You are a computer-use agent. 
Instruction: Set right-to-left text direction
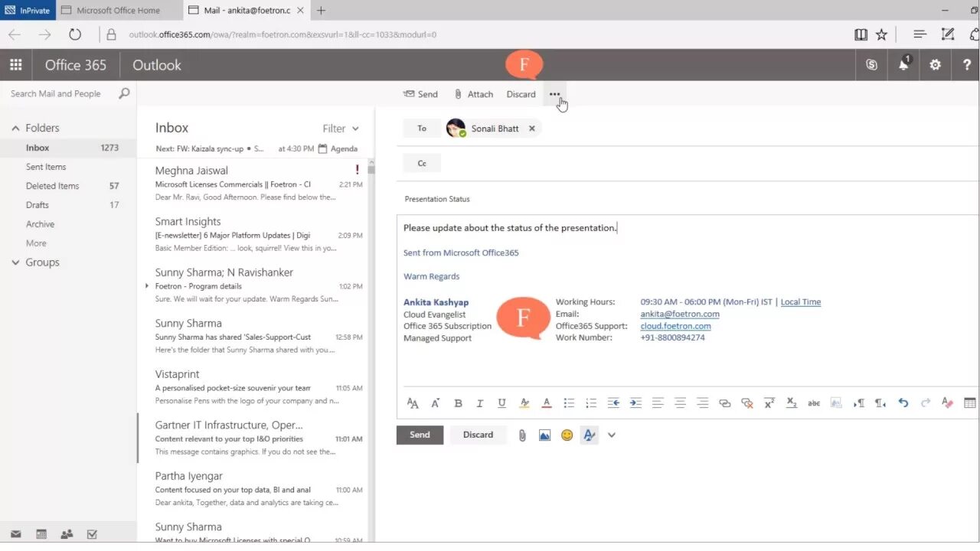(881, 403)
